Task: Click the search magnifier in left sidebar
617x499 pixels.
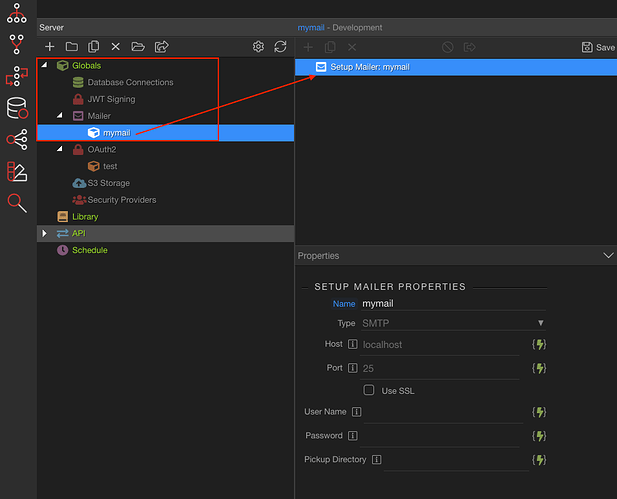Action: pyautogui.click(x=17, y=203)
